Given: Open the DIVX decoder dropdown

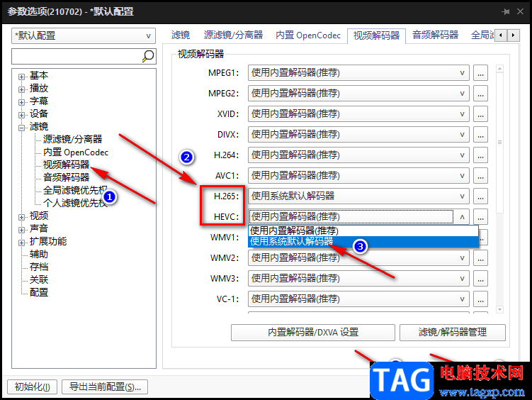Looking at the screenshot, I should (x=358, y=135).
